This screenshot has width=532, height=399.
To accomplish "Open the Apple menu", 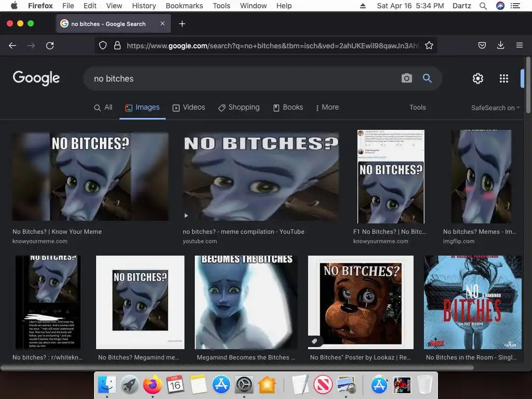I will coord(14,5).
